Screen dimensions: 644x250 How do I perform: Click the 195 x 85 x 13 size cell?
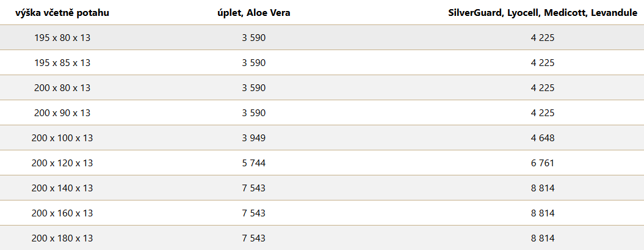[x=62, y=63]
